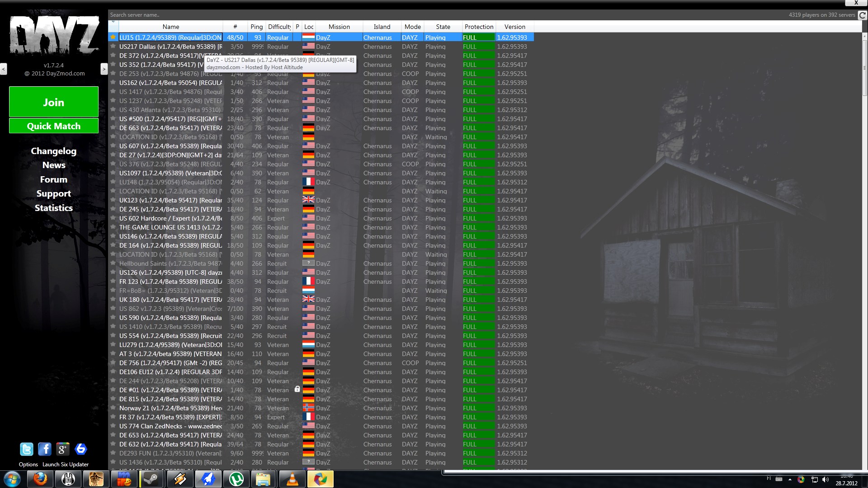868x488 pixels.
Task: Sort servers by Ping column header
Action: [x=256, y=27]
